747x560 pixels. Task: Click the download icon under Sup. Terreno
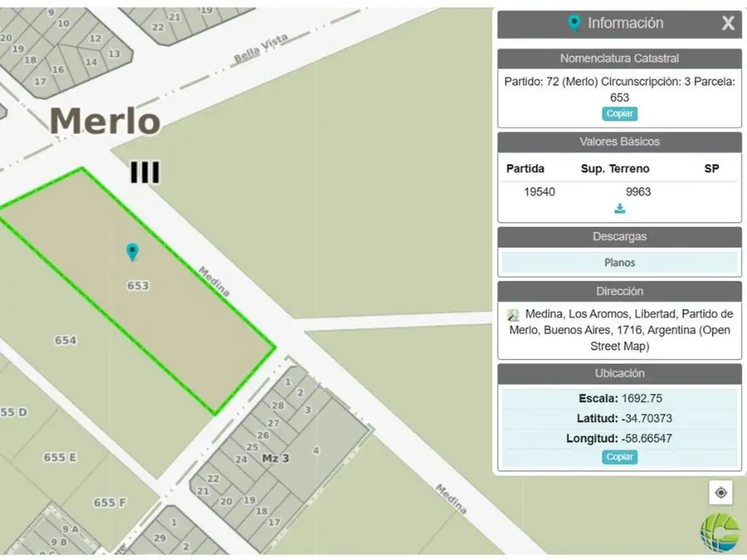[x=619, y=209]
